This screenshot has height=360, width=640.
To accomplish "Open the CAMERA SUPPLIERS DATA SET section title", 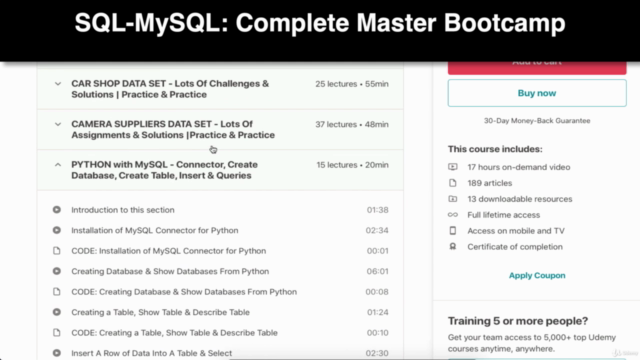I will [173, 129].
